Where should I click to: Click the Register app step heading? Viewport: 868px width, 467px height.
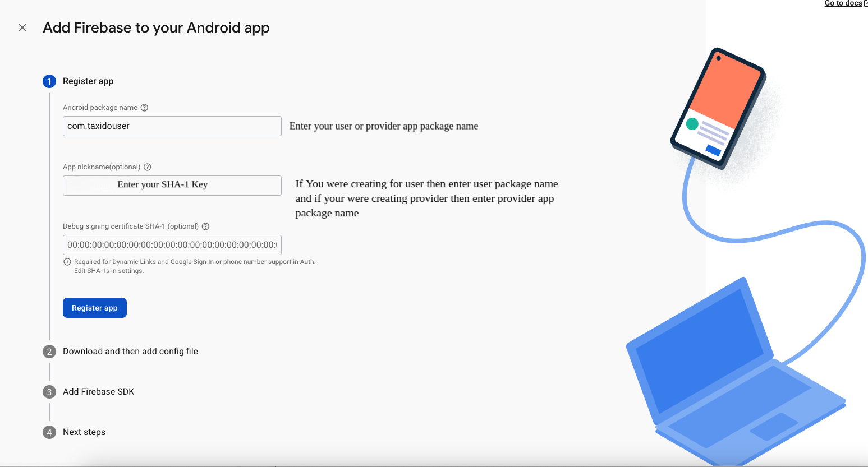(x=88, y=81)
